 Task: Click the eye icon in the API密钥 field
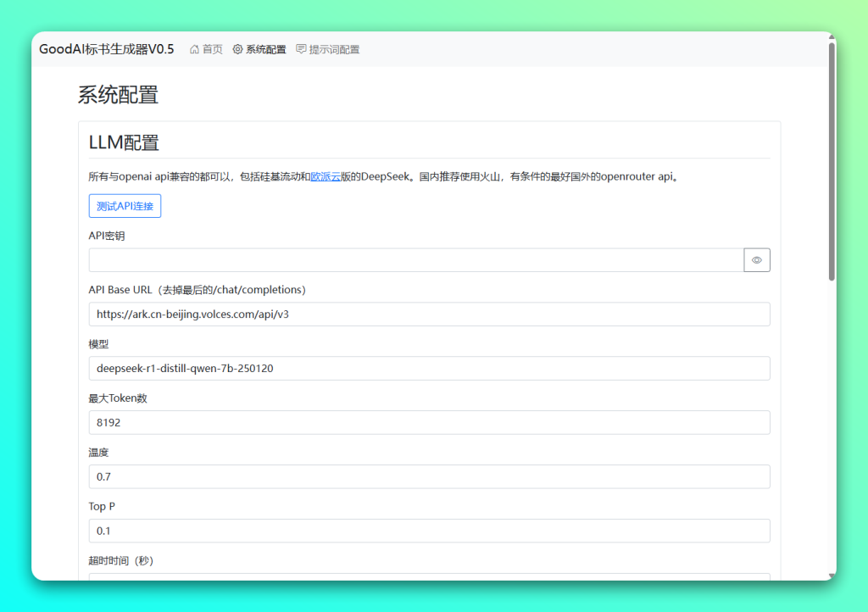[756, 259]
